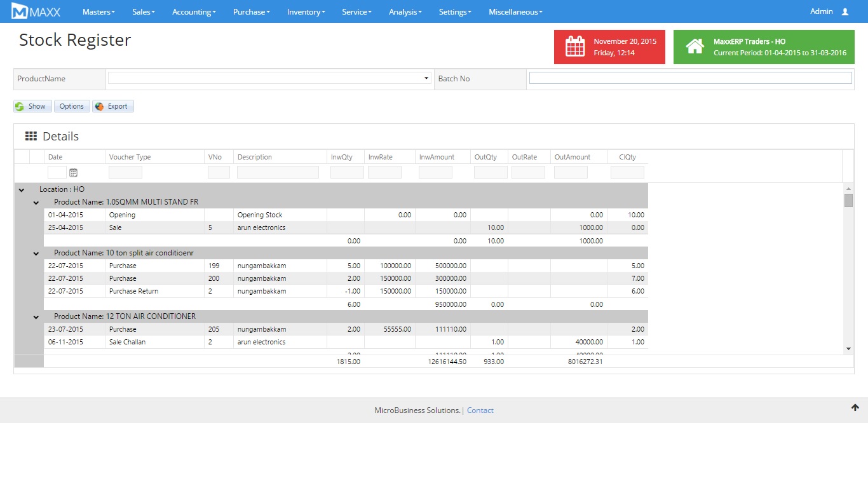Screen dimensions: 868x488
Task: Click the Export button
Action: tap(113, 106)
